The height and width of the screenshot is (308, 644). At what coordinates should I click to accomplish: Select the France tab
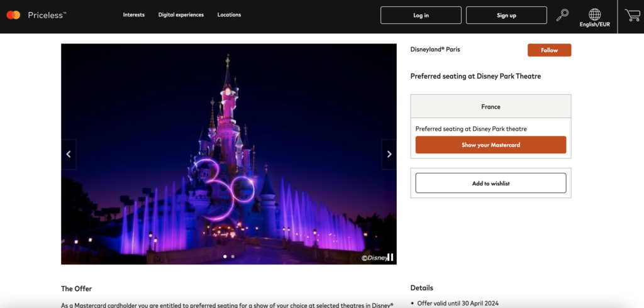pos(491,107)
